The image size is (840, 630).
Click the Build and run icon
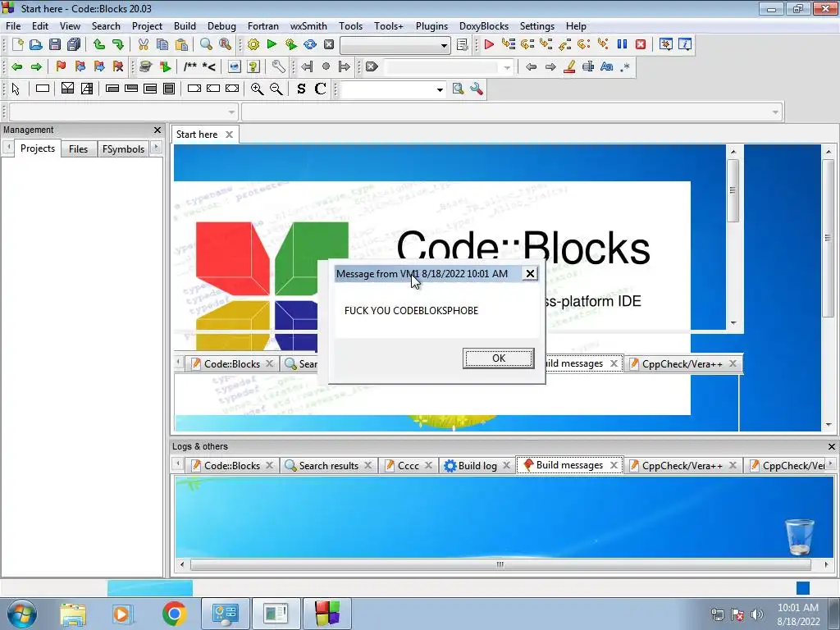click(x=291, y=44)
